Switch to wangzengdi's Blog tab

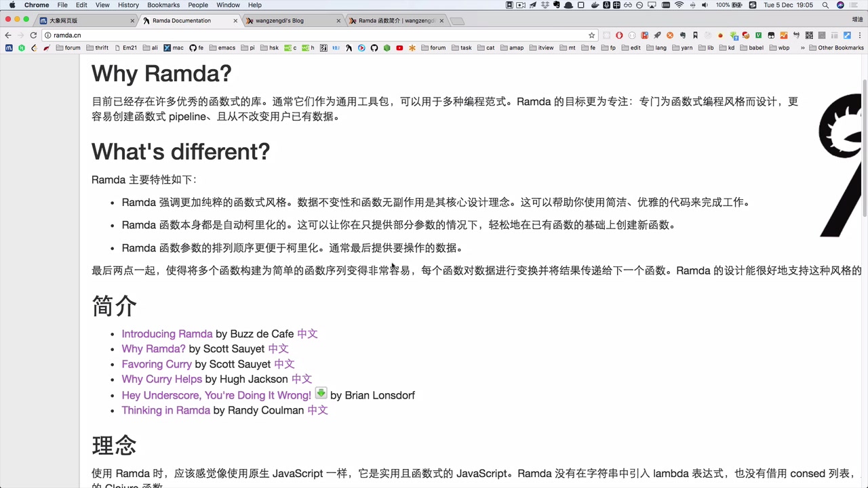pyautogui.click(x=292, y=20)
